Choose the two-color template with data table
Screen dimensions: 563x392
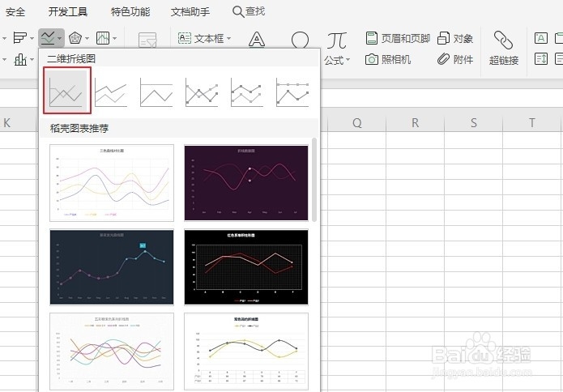tap(246, 352)
